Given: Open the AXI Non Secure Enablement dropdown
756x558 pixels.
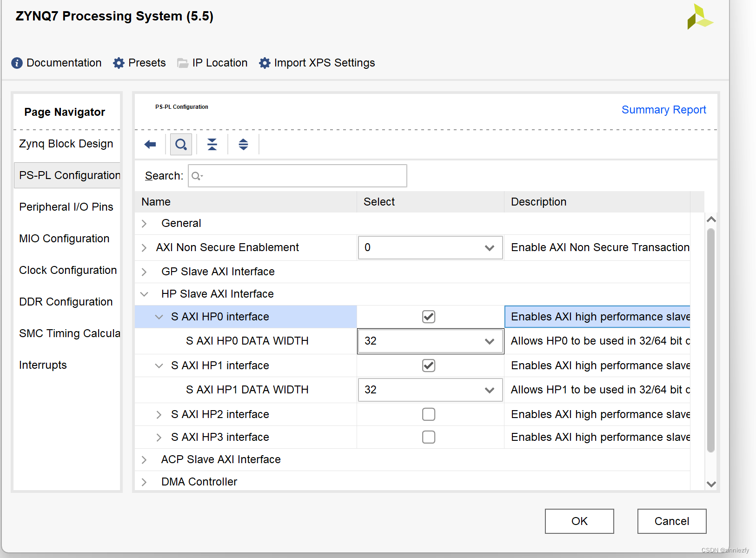Looking at the screenshot, I should pos(430,248).
